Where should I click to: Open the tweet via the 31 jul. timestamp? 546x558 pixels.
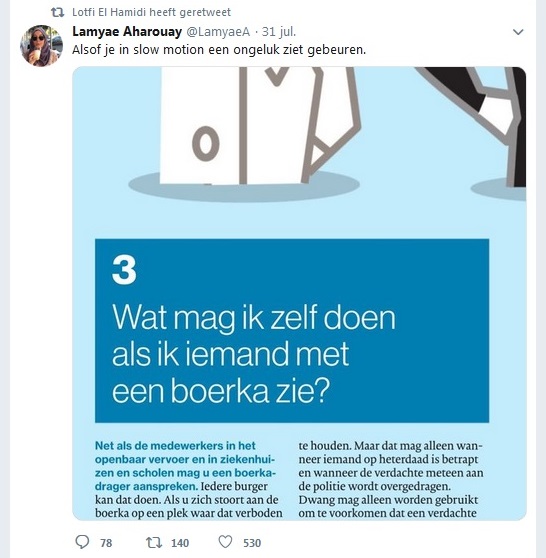coord(279,32)
